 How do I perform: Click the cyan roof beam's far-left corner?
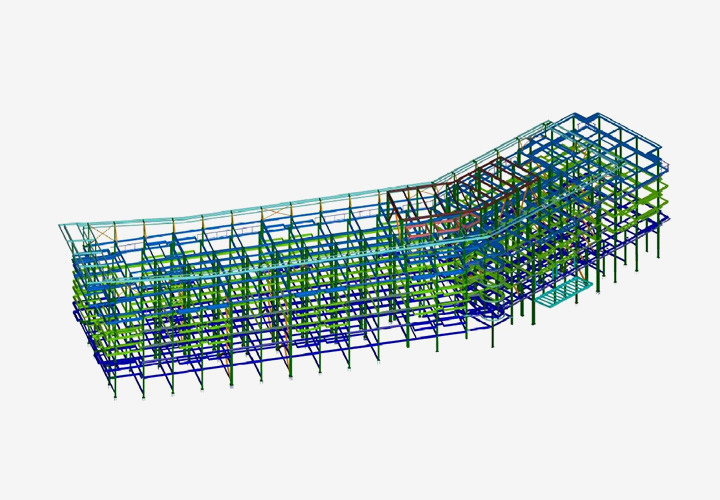(x=61, y=227)
